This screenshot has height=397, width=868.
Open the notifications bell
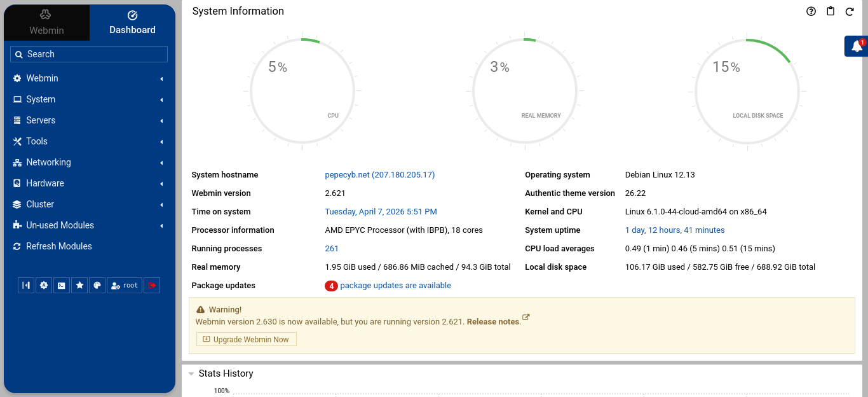[857, 46]
